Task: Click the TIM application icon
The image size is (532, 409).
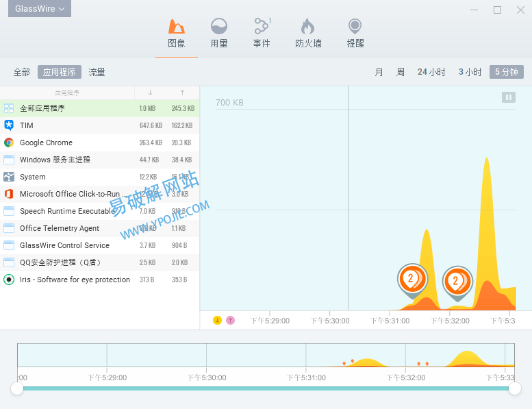Action: [x=9, y=125]
